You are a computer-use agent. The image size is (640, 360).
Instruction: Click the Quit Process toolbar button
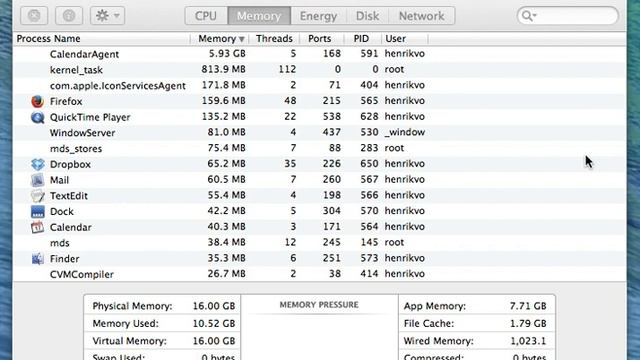pos(34,16)
